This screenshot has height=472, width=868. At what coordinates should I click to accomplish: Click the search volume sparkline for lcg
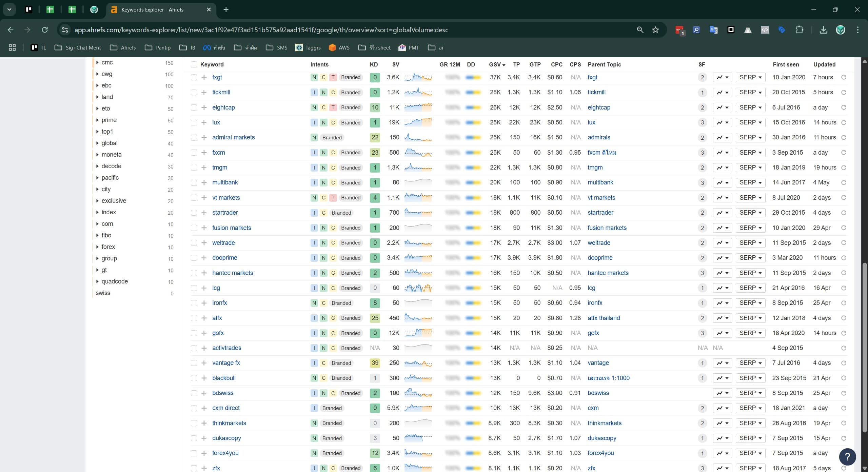418,288
